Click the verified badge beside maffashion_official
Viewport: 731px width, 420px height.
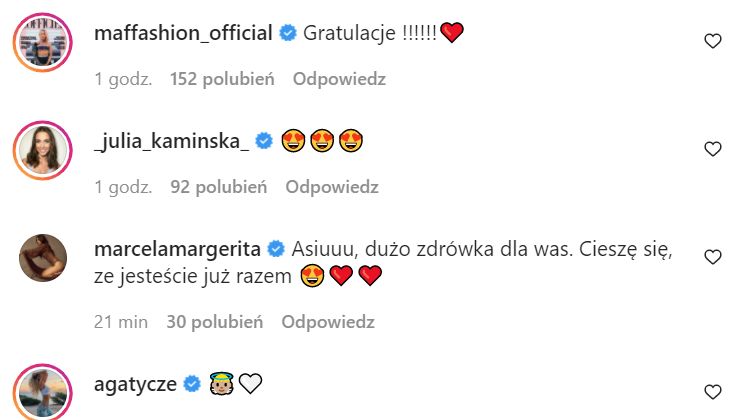287,33
